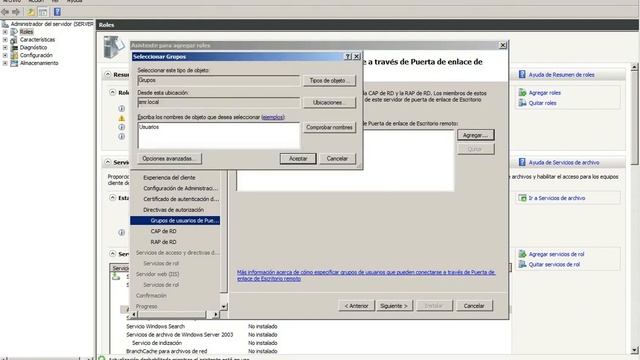Screen dimensions: 640x360
Task: Click the show/hide console tree toolbar icon
Action: 43,12
